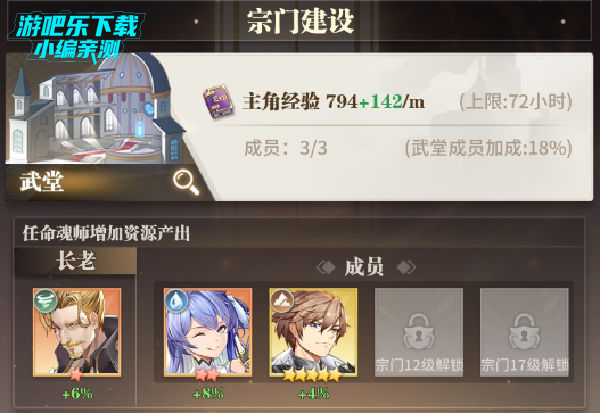Click the +8% bonus under blue-haired girl
Viewport: 600px width, 413px height.
pos(208,393)
